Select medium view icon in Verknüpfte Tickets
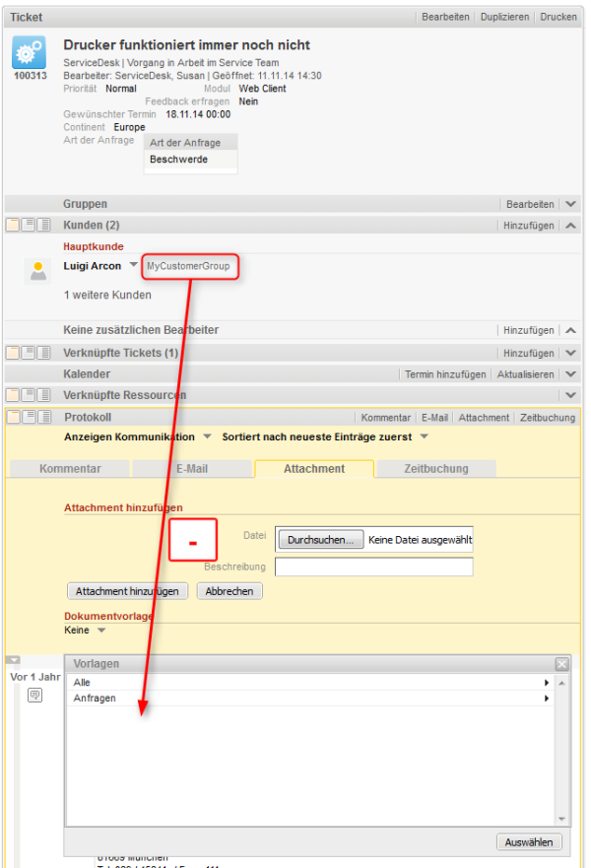 (29, 353)
